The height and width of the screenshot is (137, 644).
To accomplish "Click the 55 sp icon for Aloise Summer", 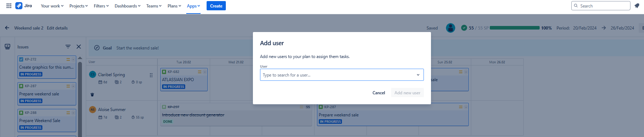I will click(x=133, y=117).
